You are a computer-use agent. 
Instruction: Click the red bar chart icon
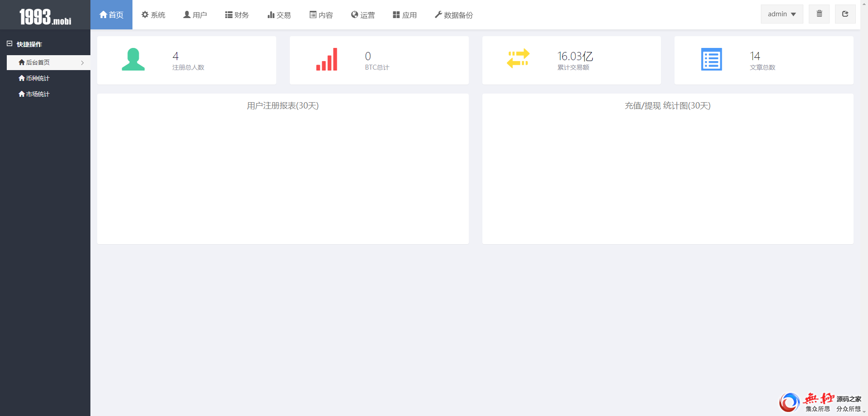pyautogui.click(x=327, y=59)
